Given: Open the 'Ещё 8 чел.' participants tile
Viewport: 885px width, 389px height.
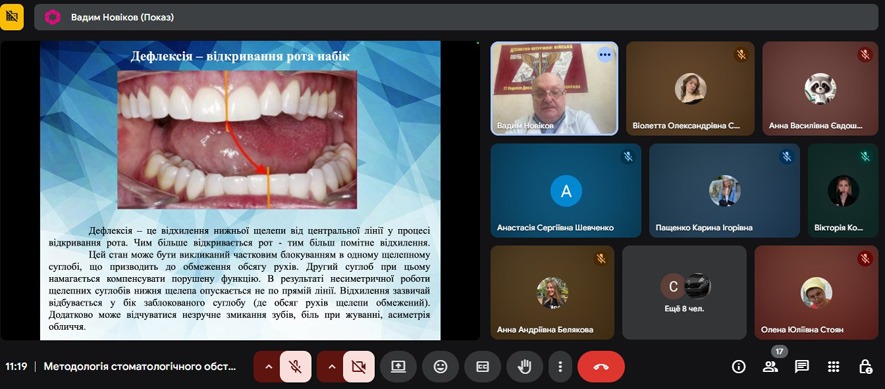Looking at the screenshot, I should (x=684, y=292).
